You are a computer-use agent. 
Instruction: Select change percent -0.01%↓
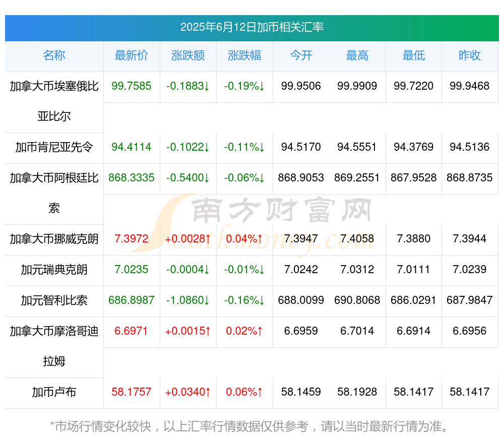point(244,269)
